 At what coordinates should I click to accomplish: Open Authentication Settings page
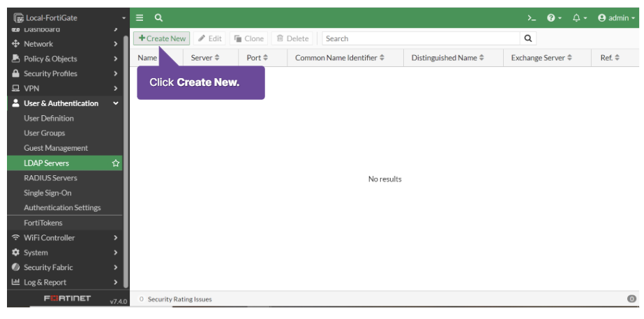(x=62, y=207)
